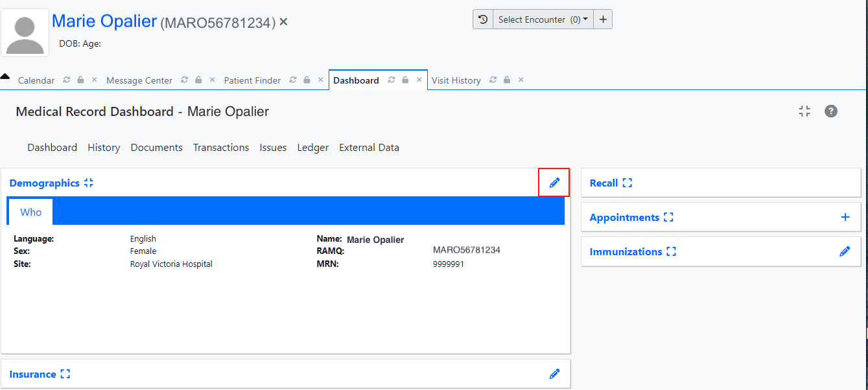The width and height of the screenshot is (868, 390).
Task: Expand the Insurance panel
Action: [65, 373]
